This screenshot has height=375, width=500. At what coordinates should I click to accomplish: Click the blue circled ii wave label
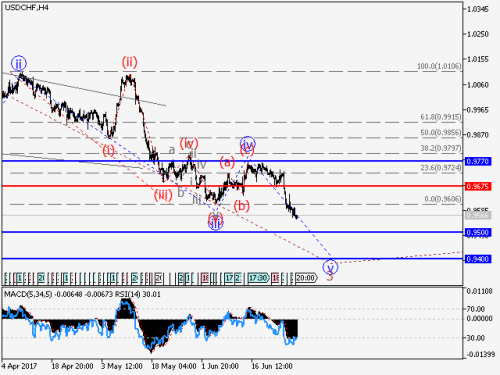[x=19, y=63]
